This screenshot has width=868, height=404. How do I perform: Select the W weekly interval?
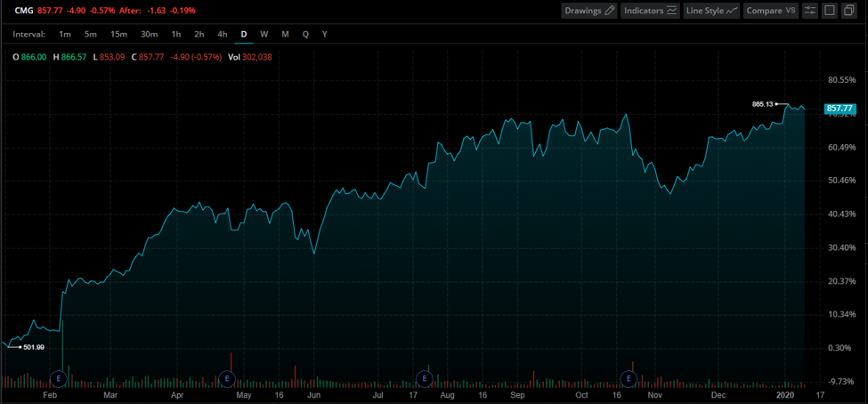(264, 35)
